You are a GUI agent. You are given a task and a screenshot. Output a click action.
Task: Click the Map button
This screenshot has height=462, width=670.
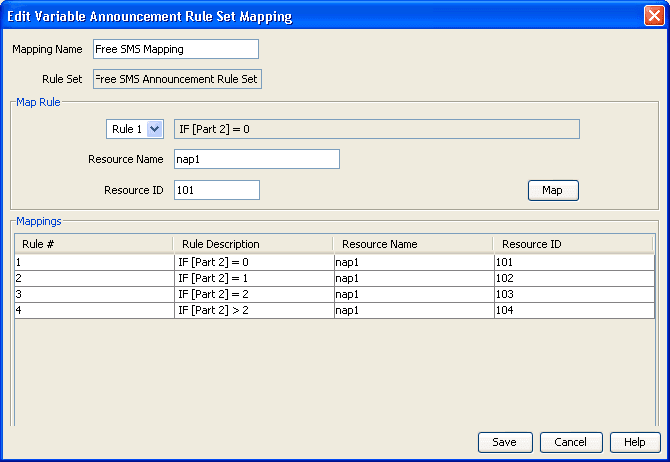coord(553,190)
